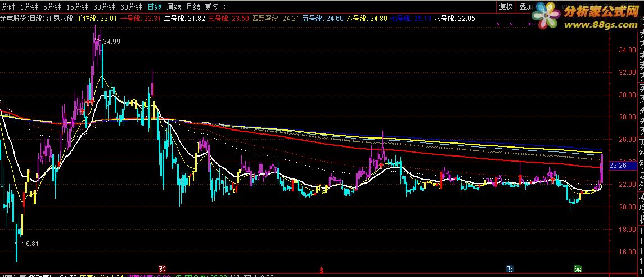Image resolution: width=644 pixels, height=277 pixels.
Task: Switch to the 分时 chart tab
Action: 8,7
